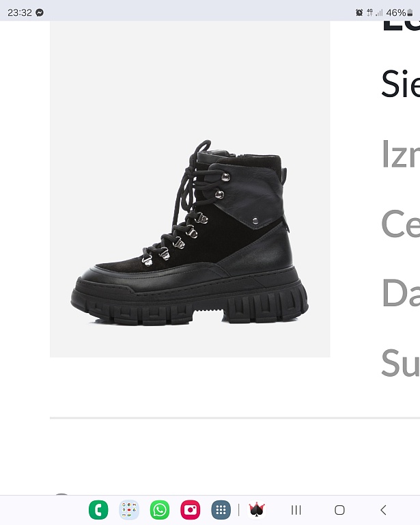Open the app drawer grid icon
The width and height of the screenshot is (420, 525).
(221, 510)
